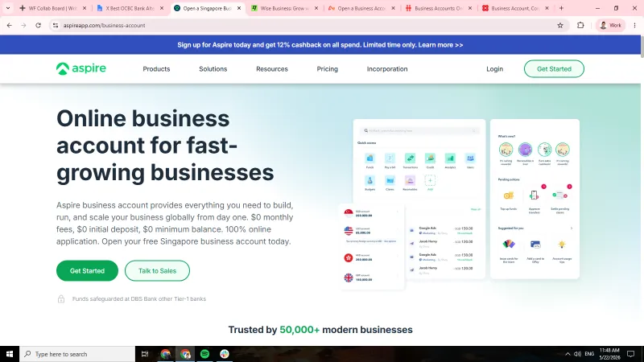
Task: Close the X Best OCBC Bank tab
Action: [x=162, y=8]
